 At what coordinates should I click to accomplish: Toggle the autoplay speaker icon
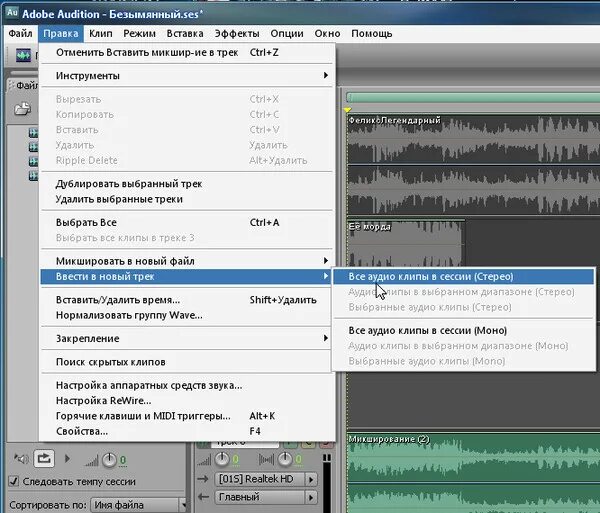coord(21,458)
